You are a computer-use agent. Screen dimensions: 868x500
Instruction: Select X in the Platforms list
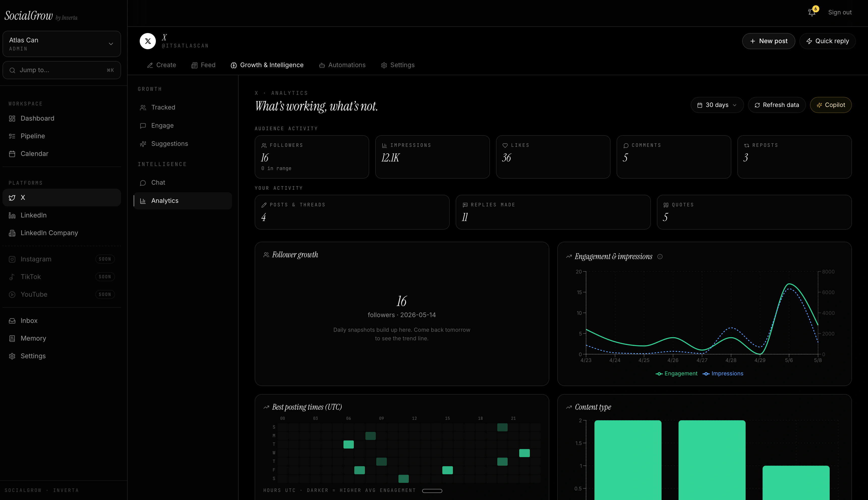coord(62,198)
